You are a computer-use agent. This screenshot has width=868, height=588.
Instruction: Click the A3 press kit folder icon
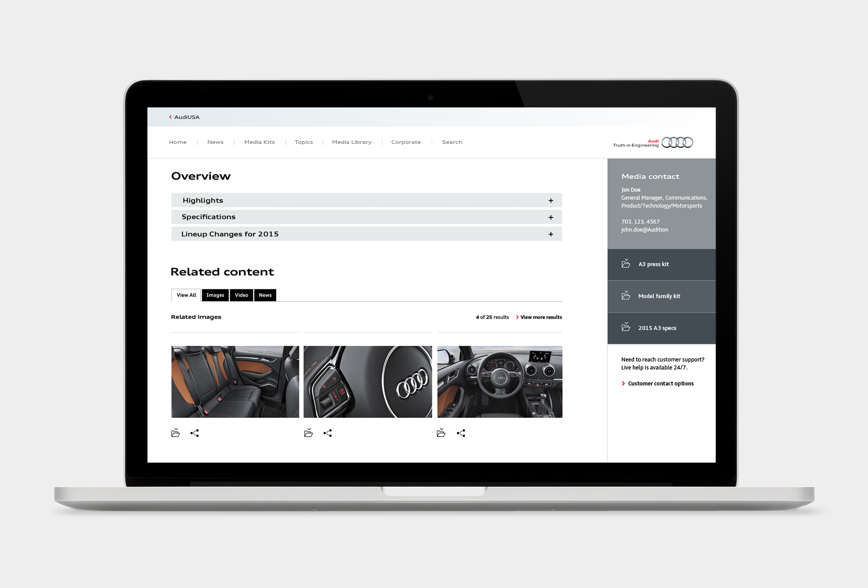[625, 264]
